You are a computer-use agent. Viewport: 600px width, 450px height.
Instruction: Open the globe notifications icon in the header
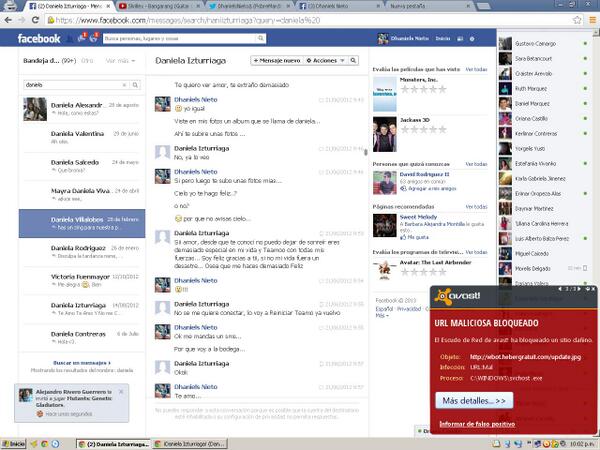click(94, 38)
